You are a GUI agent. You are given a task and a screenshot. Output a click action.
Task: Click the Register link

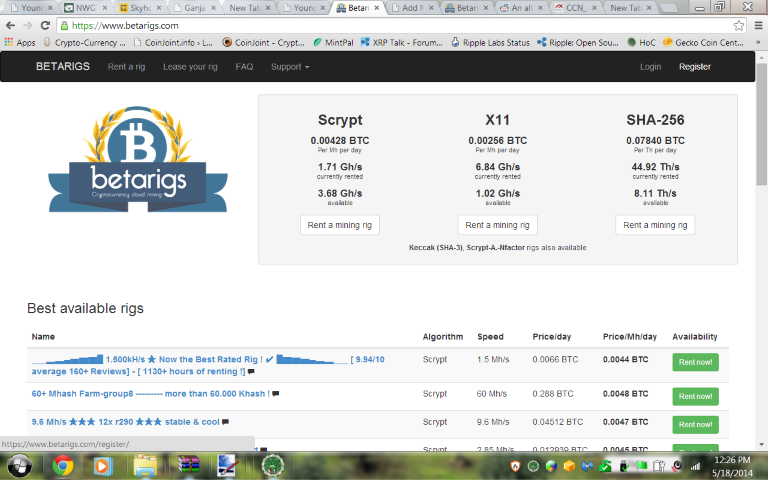click(695, 67)
